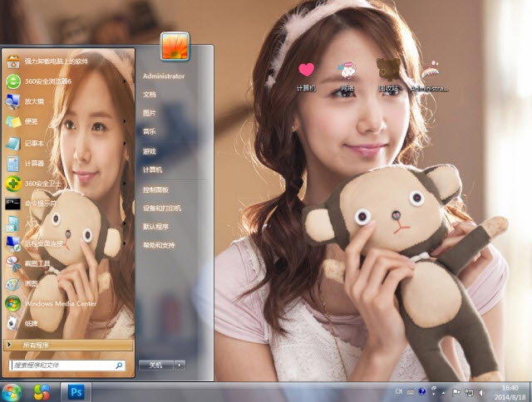Open 便笺 sticky notes

click(x=68, y=121)
